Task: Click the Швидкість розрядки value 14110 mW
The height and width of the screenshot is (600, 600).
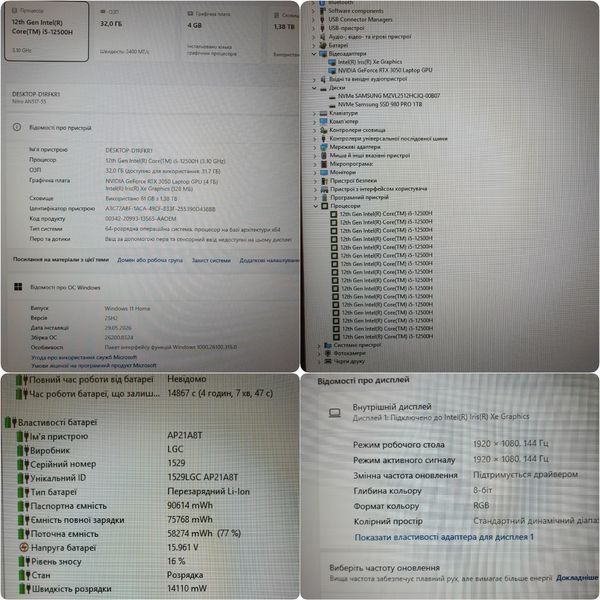Action: (x=187, y=589)
